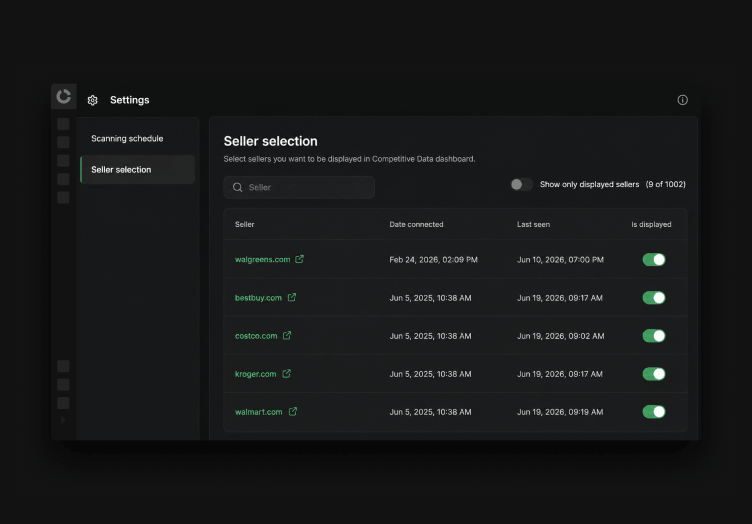Click the Seller selection heading

[270, 141]
